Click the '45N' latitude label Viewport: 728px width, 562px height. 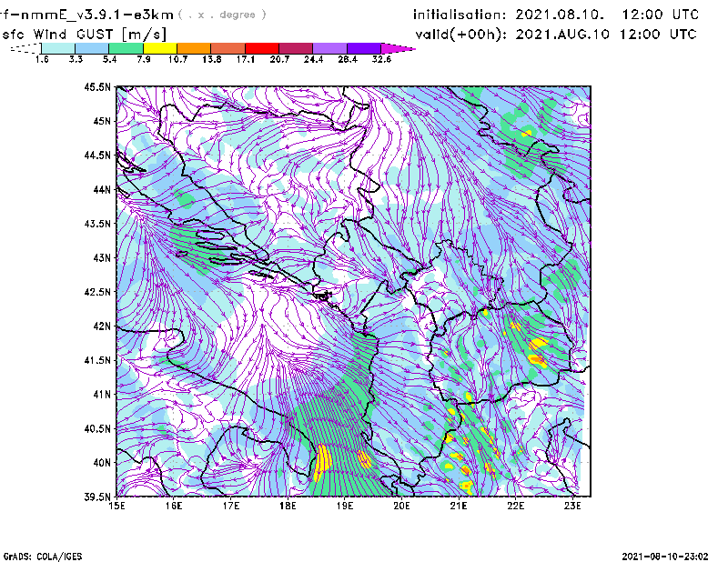tap(102, 121)
